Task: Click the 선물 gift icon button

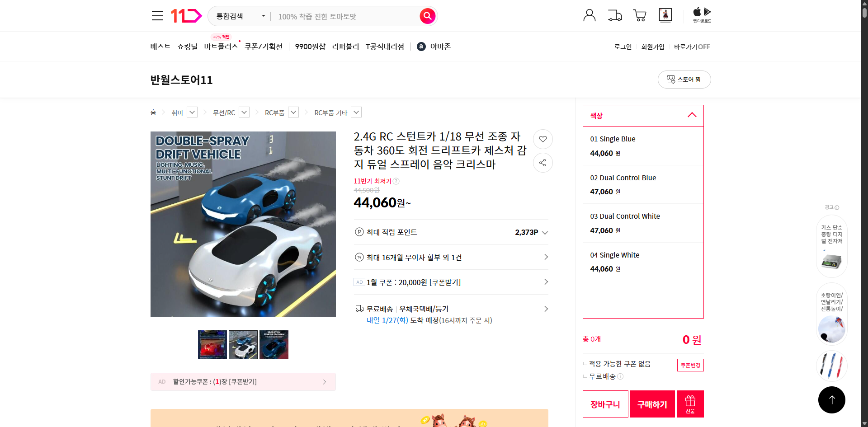Action: 689,404
